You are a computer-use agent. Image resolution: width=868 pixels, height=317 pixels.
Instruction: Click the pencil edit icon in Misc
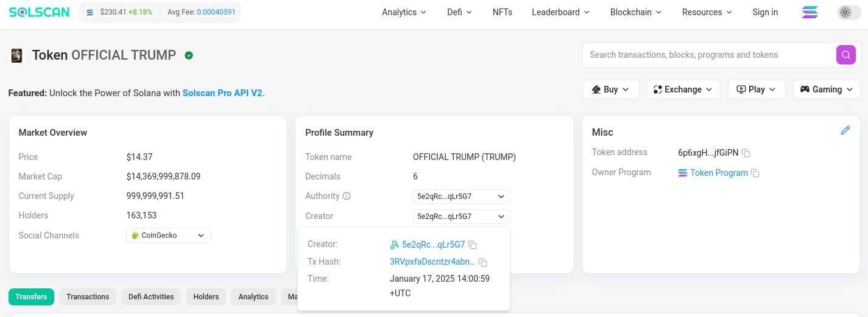pyautogui.click(x=845, y=130)
